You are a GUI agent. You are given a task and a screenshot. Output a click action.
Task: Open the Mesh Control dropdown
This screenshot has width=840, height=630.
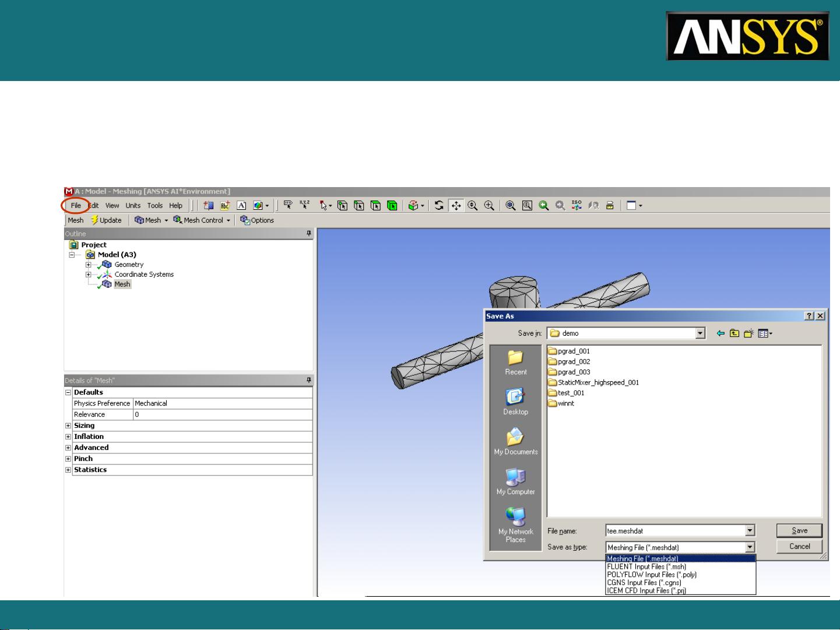(x=201, y=220)
